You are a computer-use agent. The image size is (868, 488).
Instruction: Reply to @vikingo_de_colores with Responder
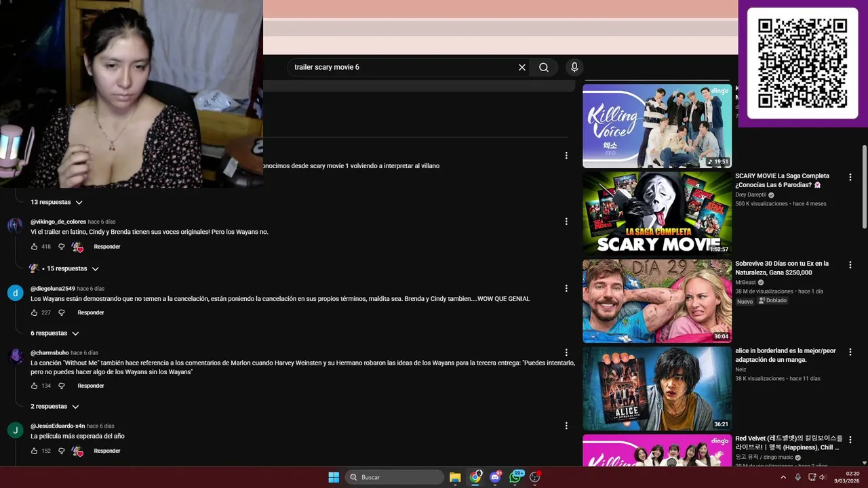point(107,247)
